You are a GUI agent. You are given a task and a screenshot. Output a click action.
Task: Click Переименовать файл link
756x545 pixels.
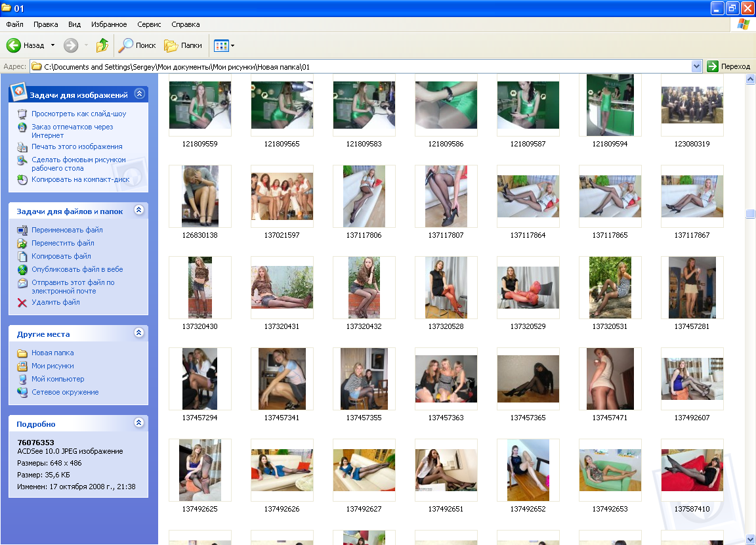coord(67,230)
